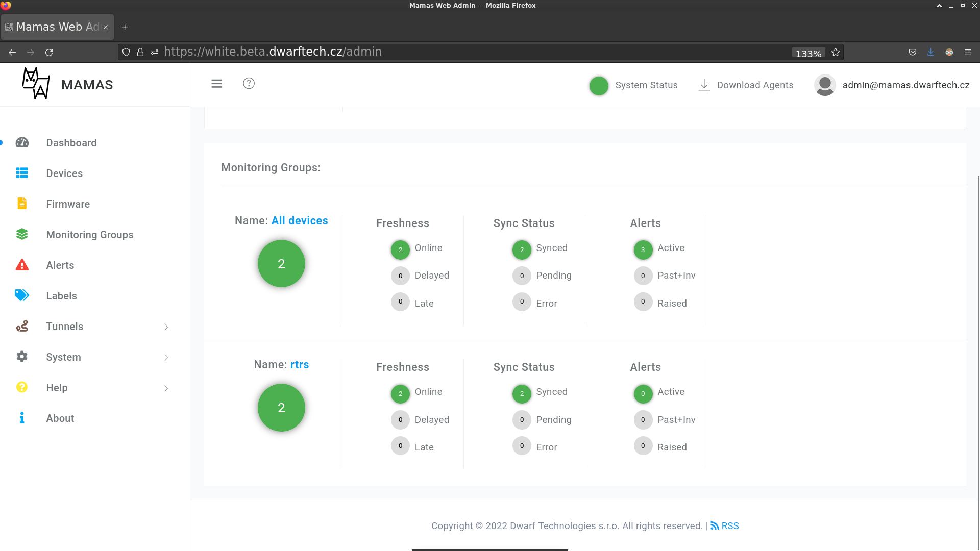Screen dimensions: 980x551
Task: Click the Download Agents icon
Action: pos(704,85)
